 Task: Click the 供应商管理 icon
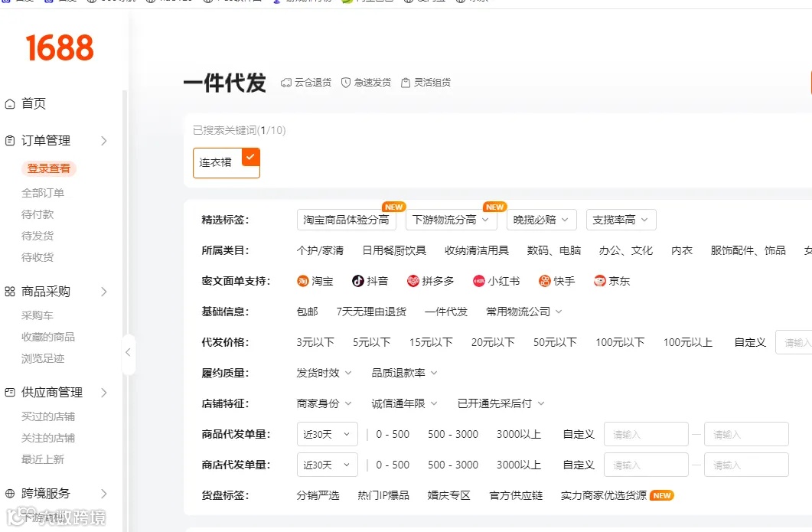point(10,393)
